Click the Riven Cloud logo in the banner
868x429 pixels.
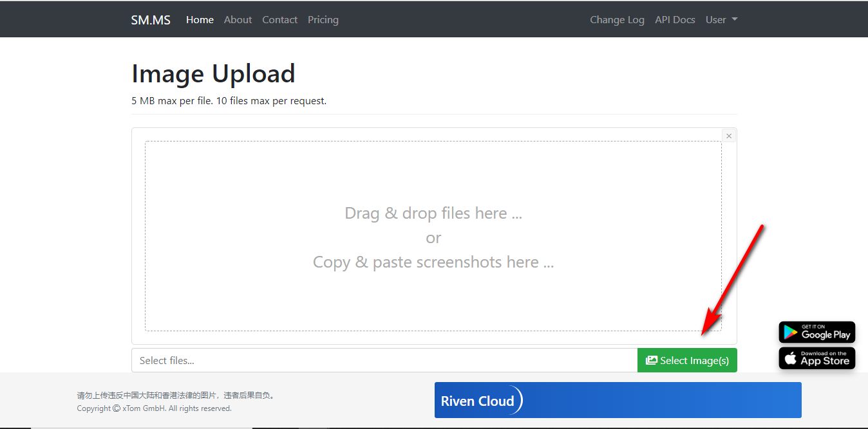pos(480,400)
